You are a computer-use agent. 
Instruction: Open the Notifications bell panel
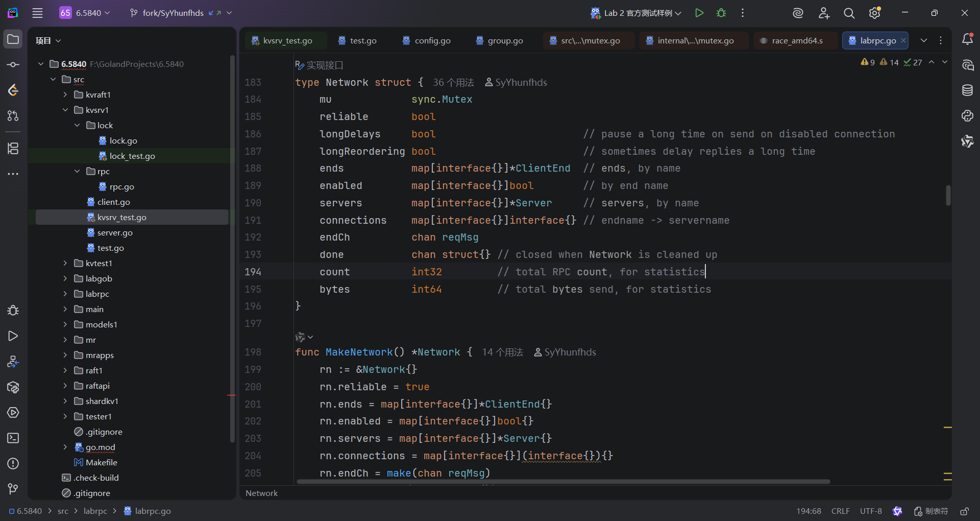coord(967,39)
